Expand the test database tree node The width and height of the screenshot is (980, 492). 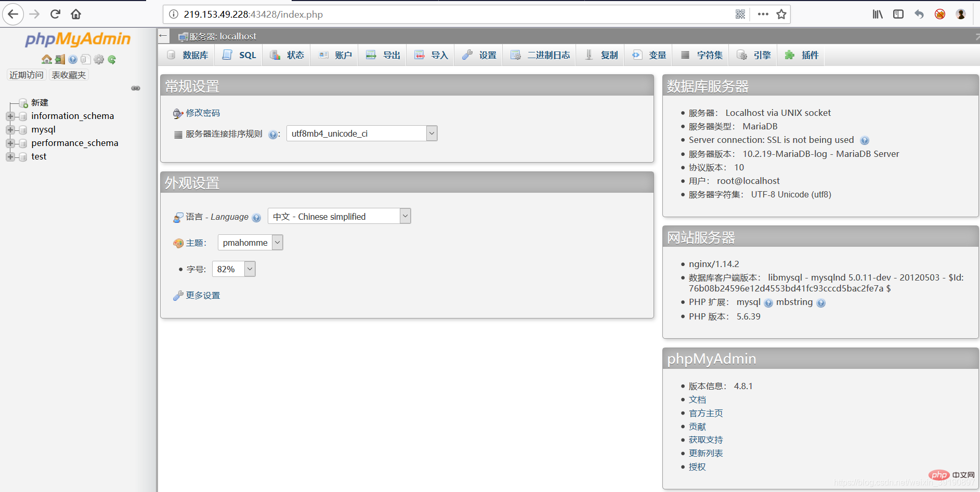(10, 157)
